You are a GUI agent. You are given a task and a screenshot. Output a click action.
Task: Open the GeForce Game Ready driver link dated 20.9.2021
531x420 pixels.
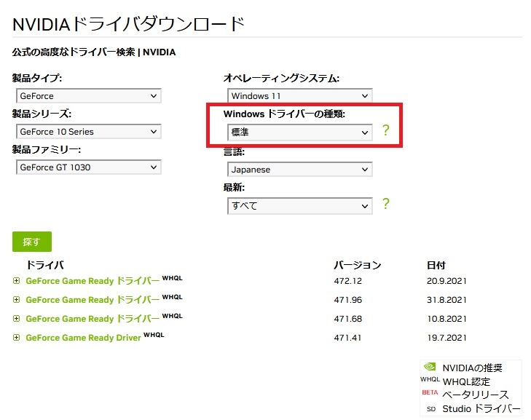tap(92, 281)
